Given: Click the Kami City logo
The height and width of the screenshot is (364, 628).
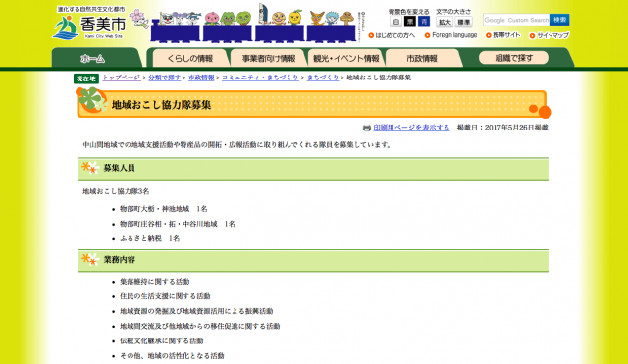Looking at the screenshot, I should (89, 24).
